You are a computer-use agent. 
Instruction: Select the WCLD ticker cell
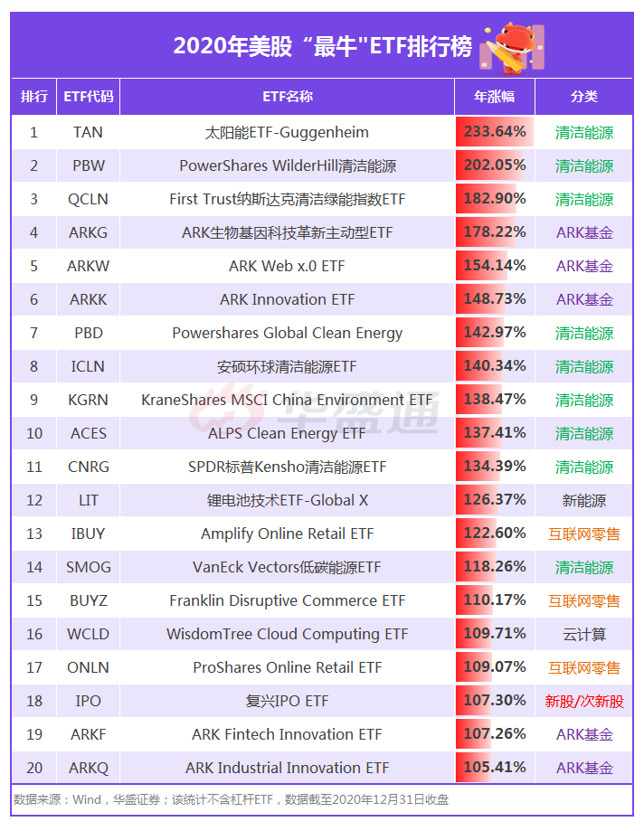(88, 633)
